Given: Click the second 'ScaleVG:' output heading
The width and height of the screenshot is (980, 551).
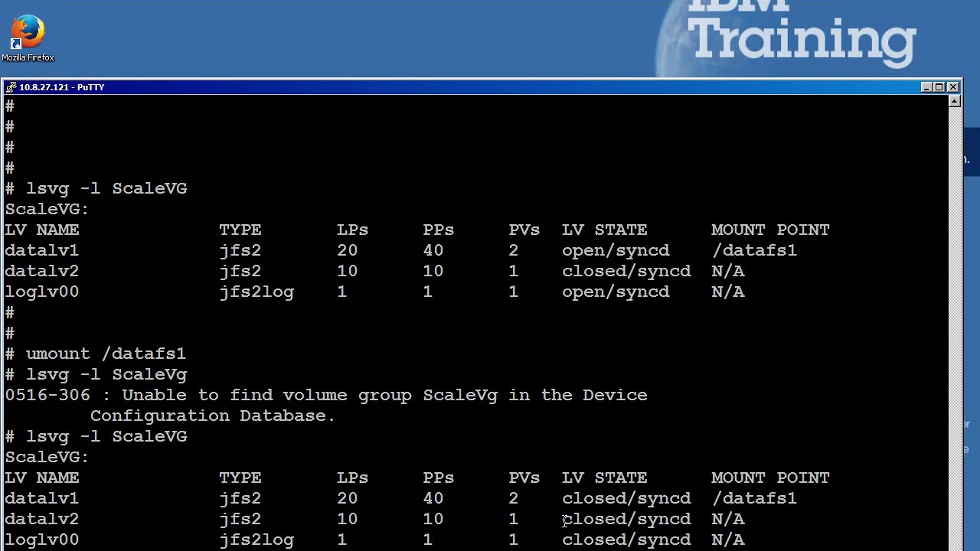Looking at the screenshot, I should (47, 457).
